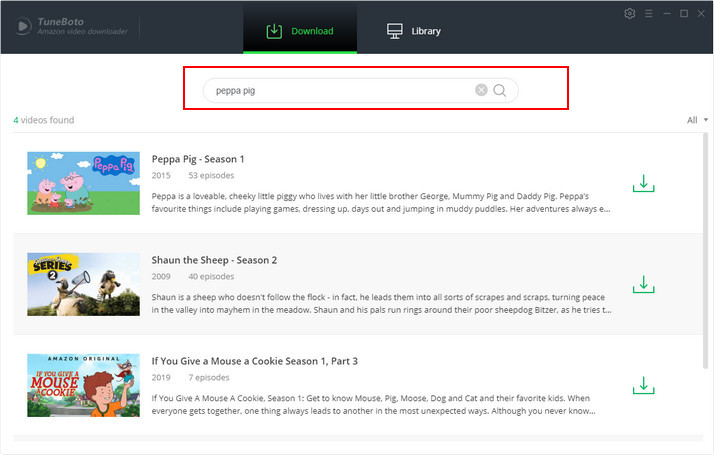Click the 2015 year label
Viewport: 714px width, 455px height.
point(161,175)
